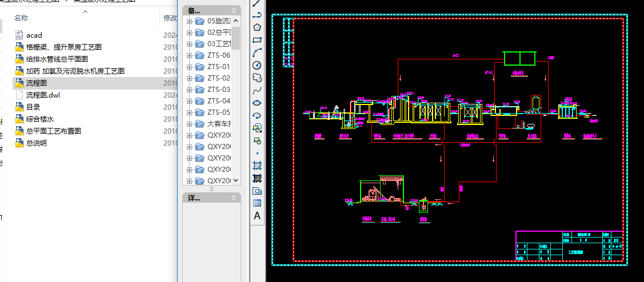Expand the 03工艺 folder node
644x282 pixels.
[x=189, y=44]
